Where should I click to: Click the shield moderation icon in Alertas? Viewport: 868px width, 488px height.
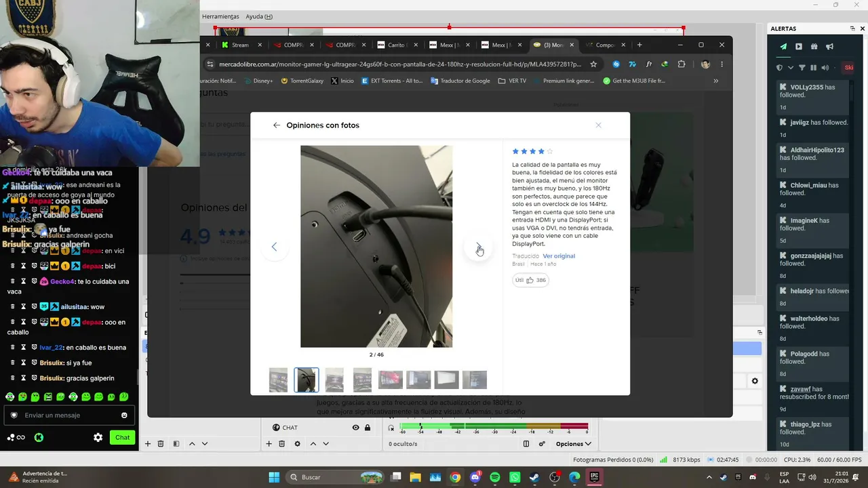coord(780,68)
